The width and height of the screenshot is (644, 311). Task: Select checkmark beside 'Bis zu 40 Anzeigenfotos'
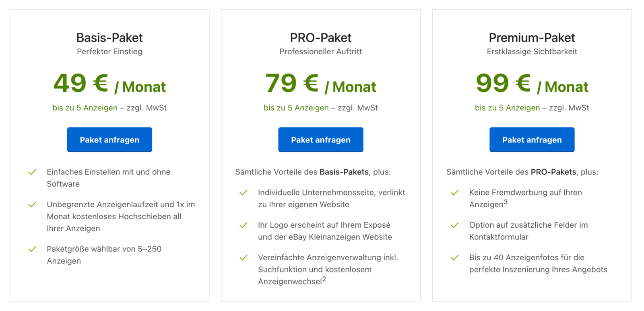(455, 258)
